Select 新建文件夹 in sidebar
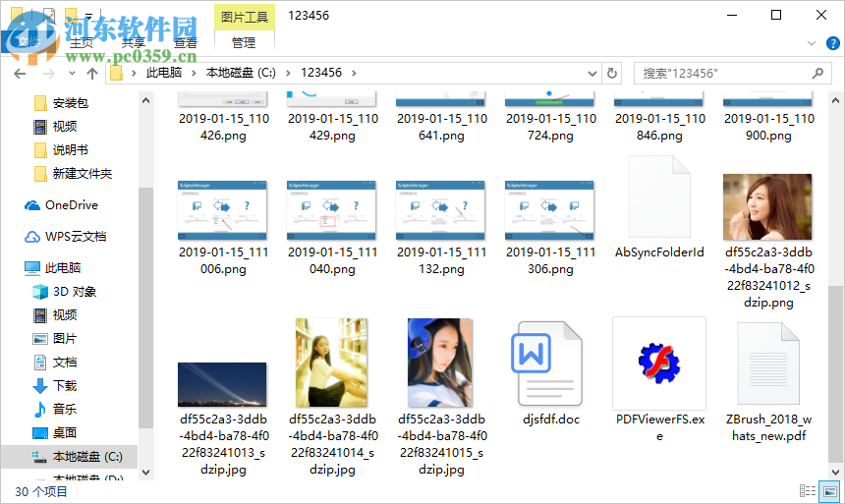This screenshot has height=504, width=845. click(83, 174)
